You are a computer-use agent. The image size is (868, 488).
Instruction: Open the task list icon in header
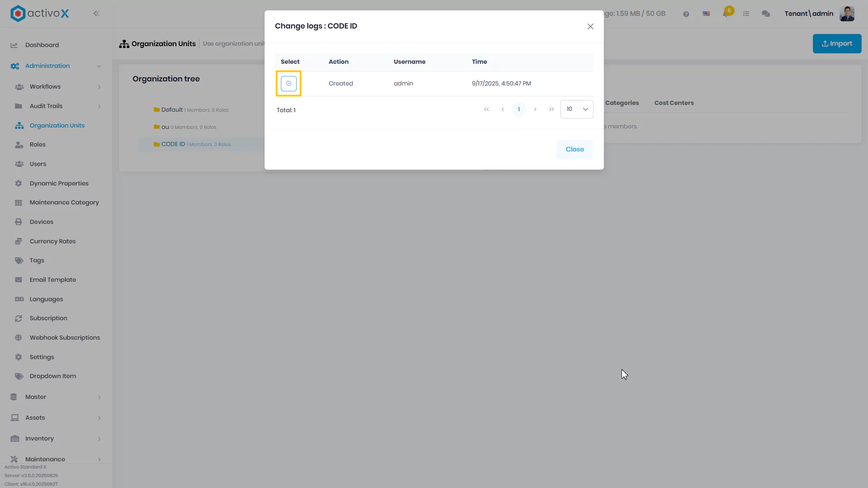[746, 14]
